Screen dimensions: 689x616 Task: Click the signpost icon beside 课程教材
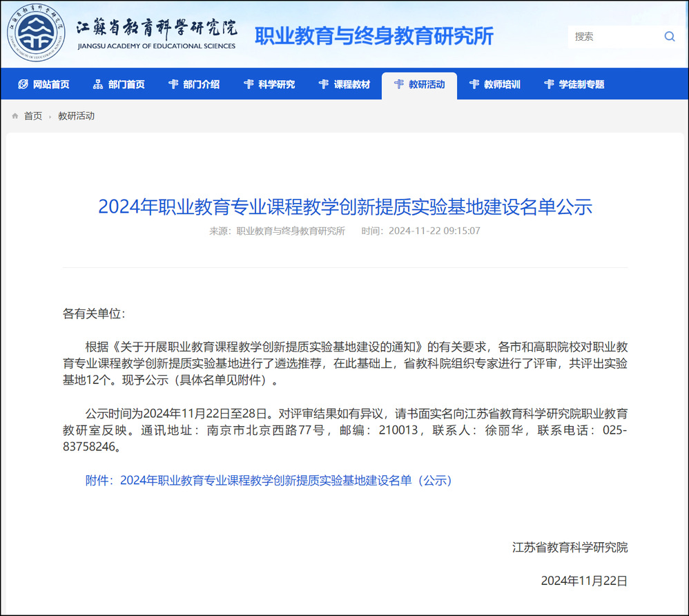(323, 84)
